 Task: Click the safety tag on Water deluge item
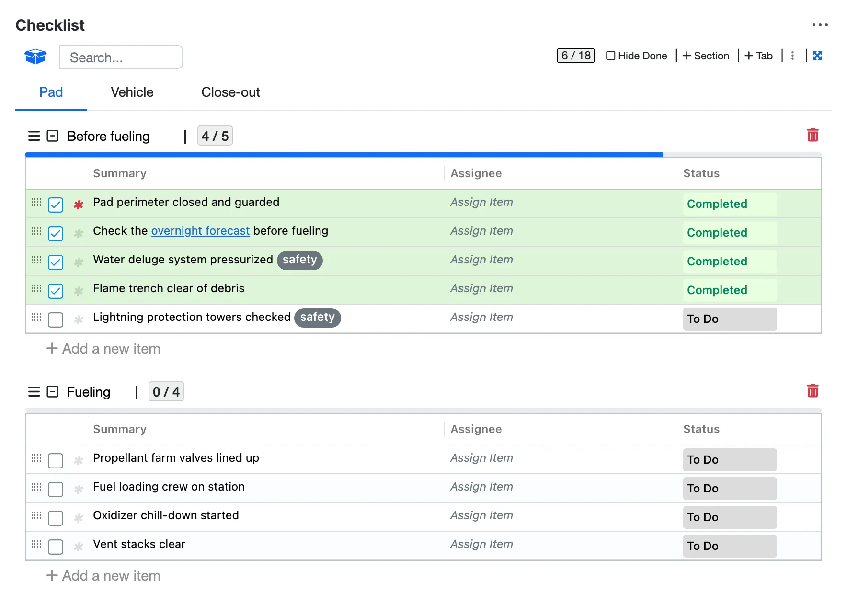[x=300, y=260]
